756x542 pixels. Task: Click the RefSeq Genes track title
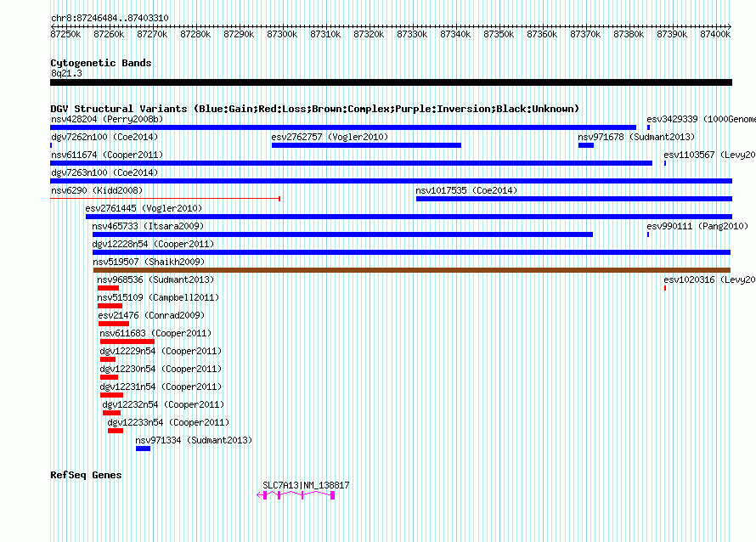click(86, 475)
